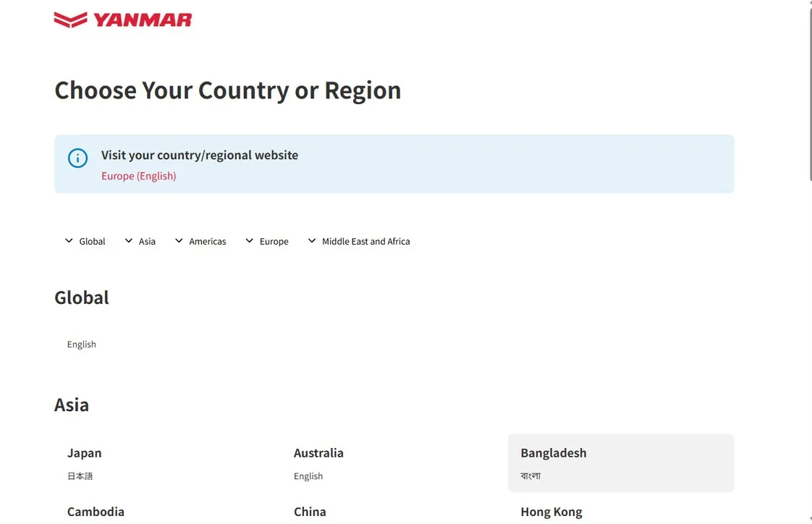Open the Europe (English) regional site link

pyautogui.click(x=139, y=176)
